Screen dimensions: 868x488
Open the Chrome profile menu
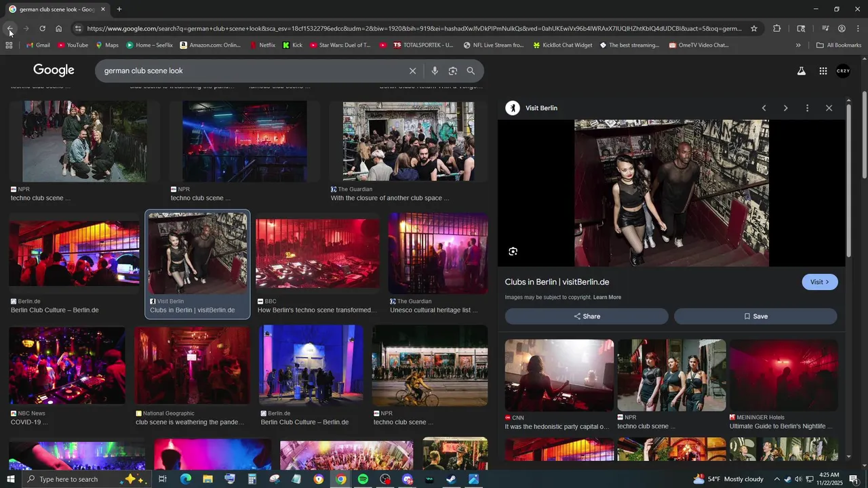[x=842, y=28]
